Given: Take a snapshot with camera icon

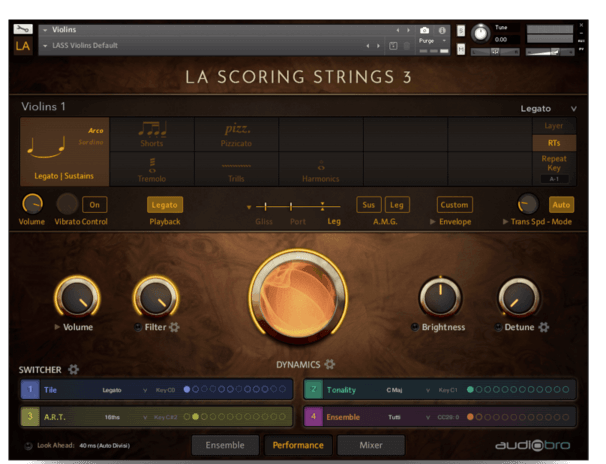Looking at the screenshot, I should [x=424, y=30].
